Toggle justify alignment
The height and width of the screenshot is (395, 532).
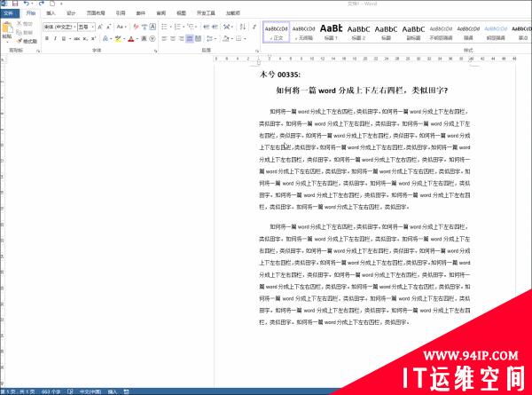pos(190,39)
